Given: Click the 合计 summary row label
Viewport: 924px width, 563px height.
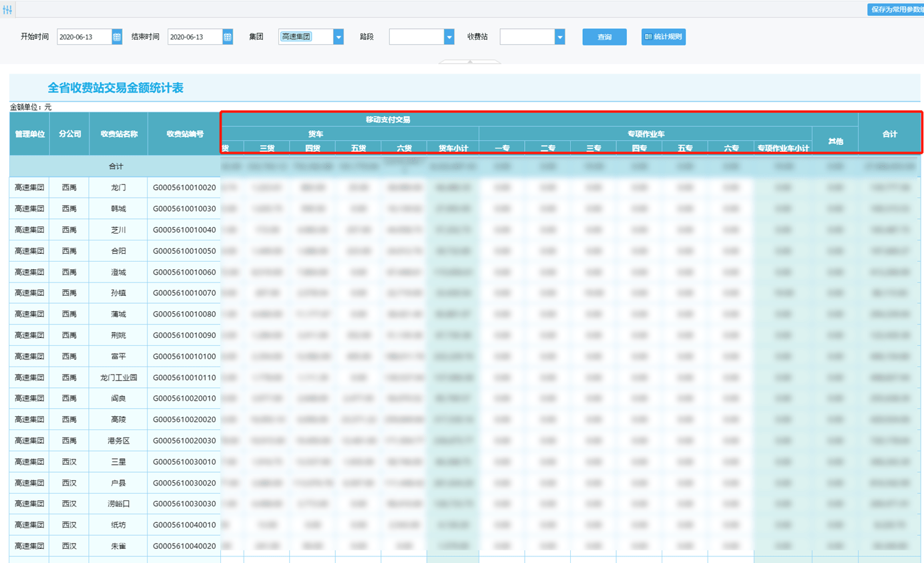Looking at the screenshot, I should 115,166.
